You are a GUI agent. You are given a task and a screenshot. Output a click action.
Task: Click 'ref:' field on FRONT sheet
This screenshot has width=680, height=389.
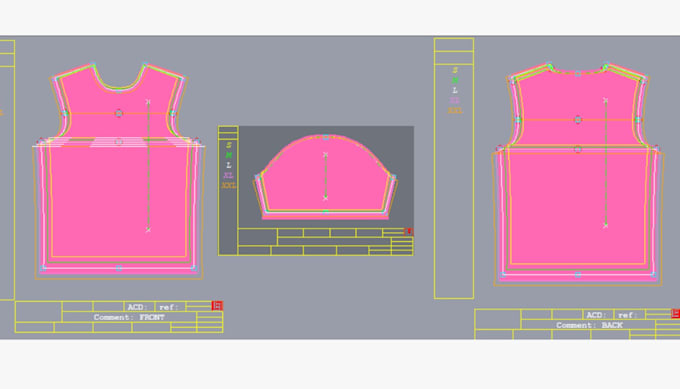(170, 307)
